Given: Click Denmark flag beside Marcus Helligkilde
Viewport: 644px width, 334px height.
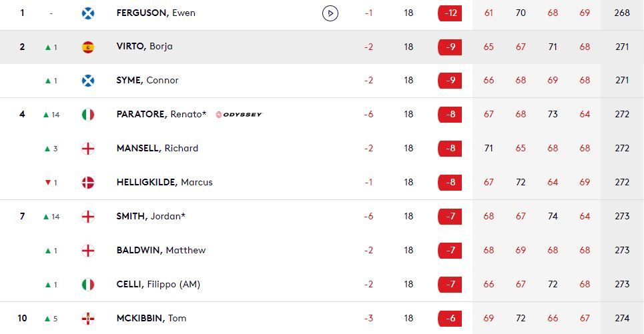Looking at the screenshot, I should [87, 182].
